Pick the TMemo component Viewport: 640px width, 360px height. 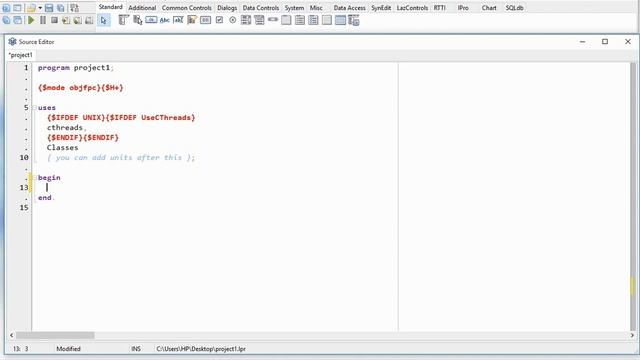(x=192, y=20)
